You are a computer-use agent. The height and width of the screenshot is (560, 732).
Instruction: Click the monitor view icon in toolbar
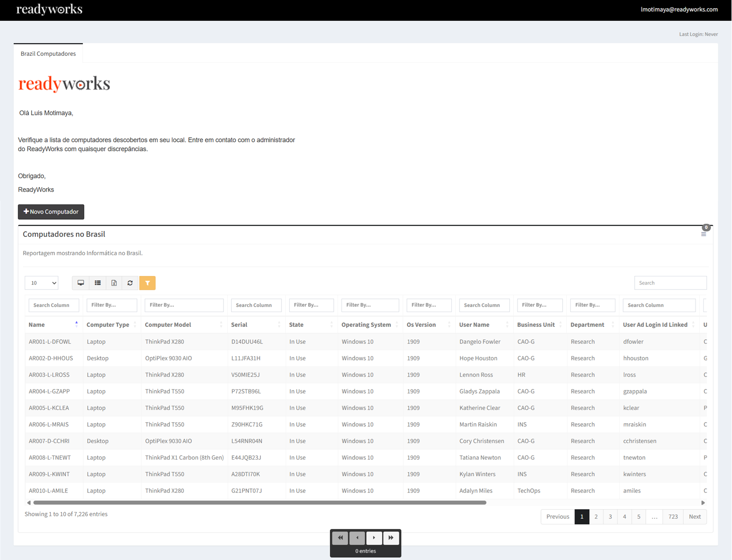[x=81, y=283]
